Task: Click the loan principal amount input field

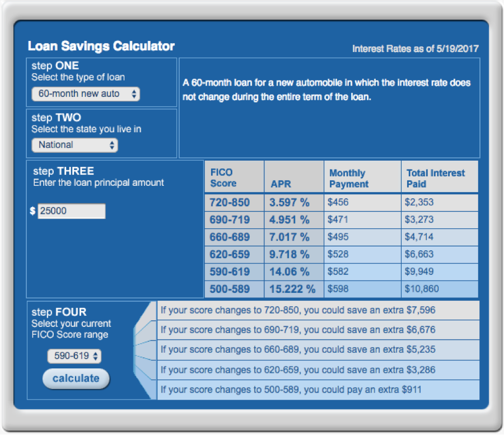Action: click(x=71, y=211)
